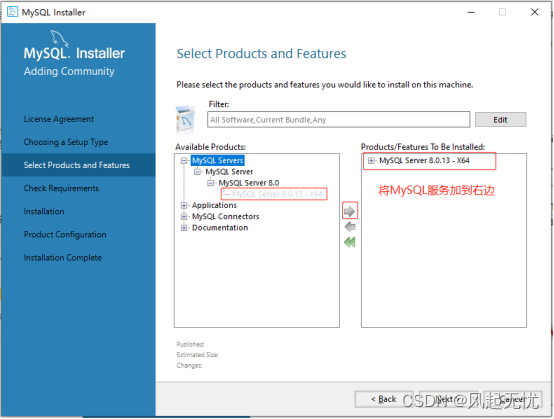The height and width of the screenshot is (419, 554).
Task: Open Installation Complete step in sidebar
Action: (63, 258)
